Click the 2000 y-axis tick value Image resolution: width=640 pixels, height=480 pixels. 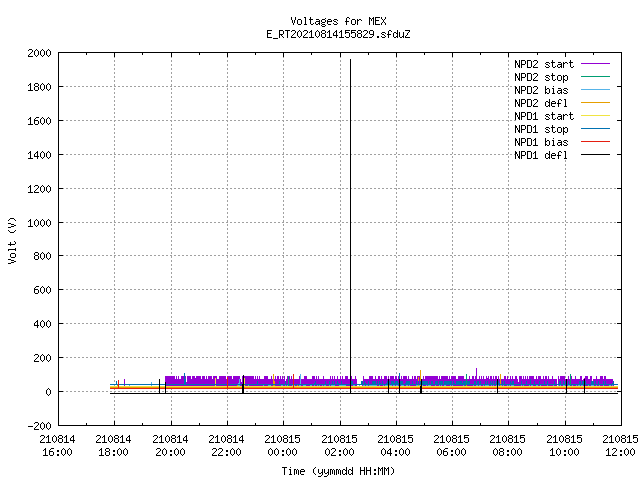[x=39, y=53]
